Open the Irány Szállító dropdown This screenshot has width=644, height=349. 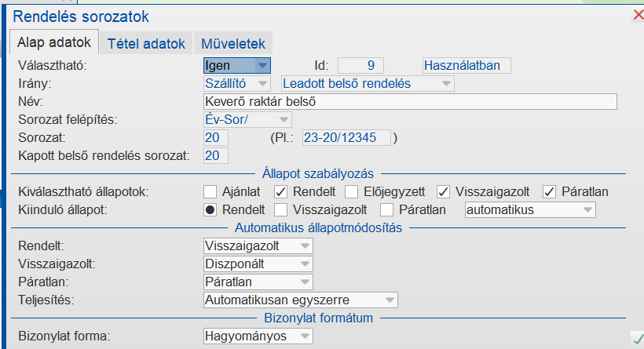[263, 83]
